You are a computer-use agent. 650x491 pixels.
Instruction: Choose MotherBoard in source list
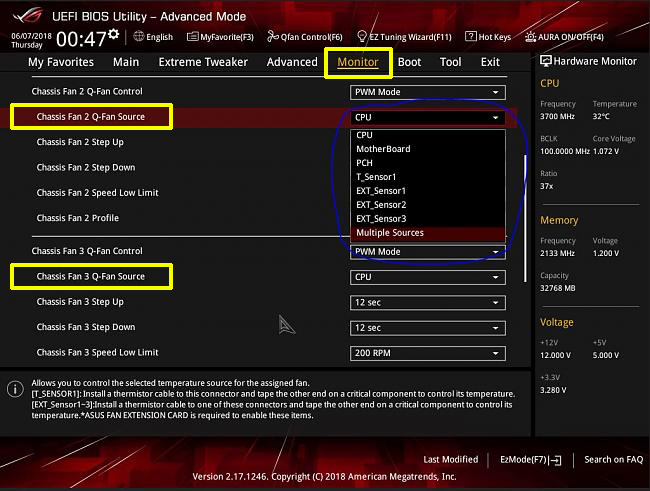pos(428,149)
